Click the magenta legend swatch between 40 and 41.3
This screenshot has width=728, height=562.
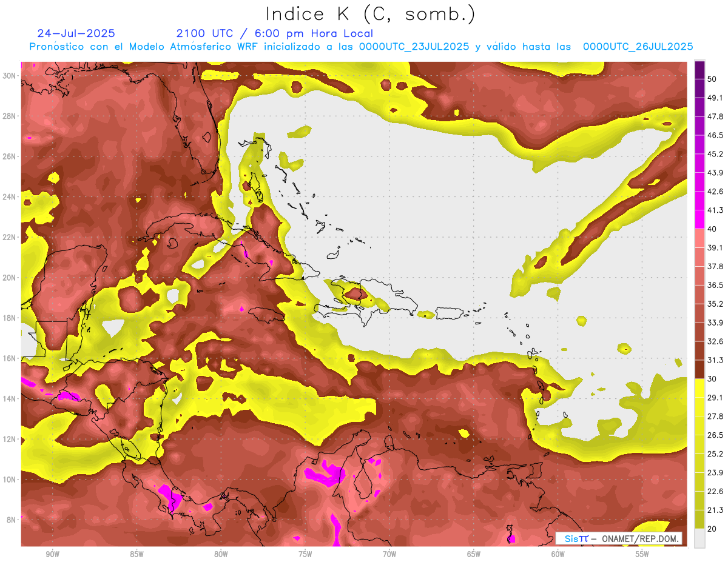coord(699,219)
